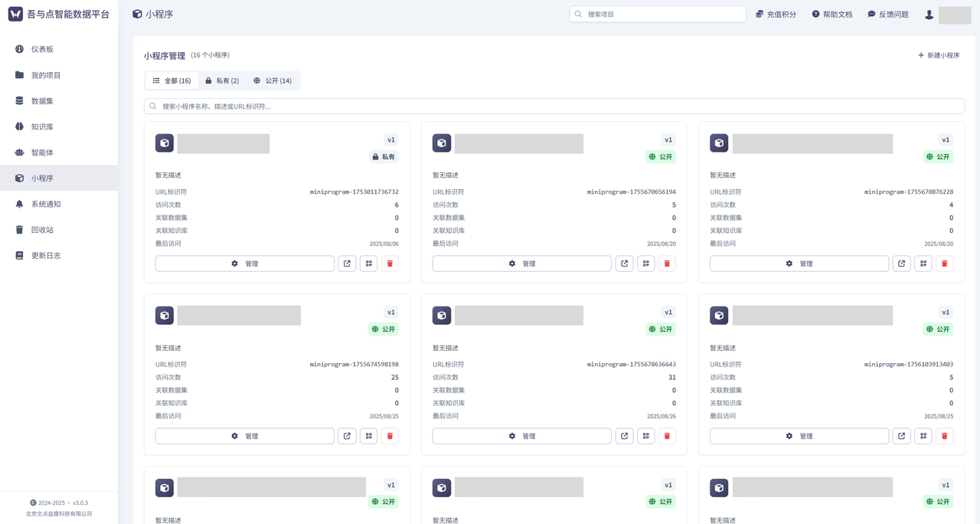The height and width of the screenshot is (524, 980).
Task: Open the 智能体 sidebar section
Action: point(42,152)
